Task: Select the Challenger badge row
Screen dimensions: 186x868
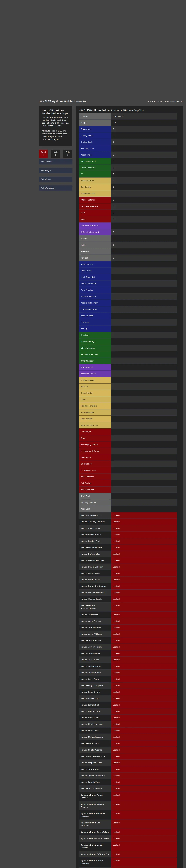Action: pos(128,432)
